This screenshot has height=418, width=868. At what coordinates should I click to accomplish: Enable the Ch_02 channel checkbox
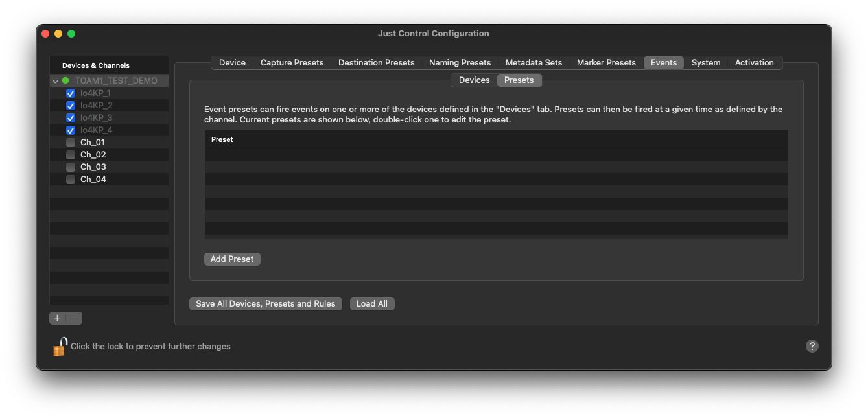(71, 155)
